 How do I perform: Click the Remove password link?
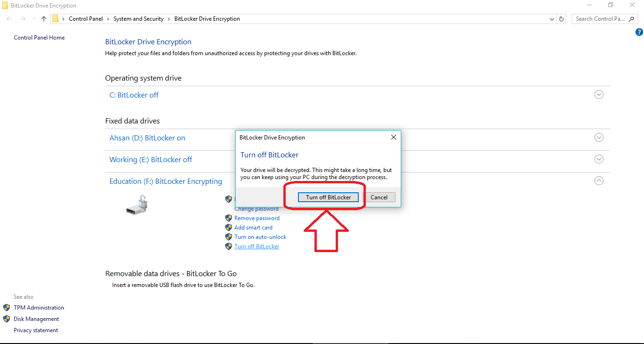coord(257,218)
